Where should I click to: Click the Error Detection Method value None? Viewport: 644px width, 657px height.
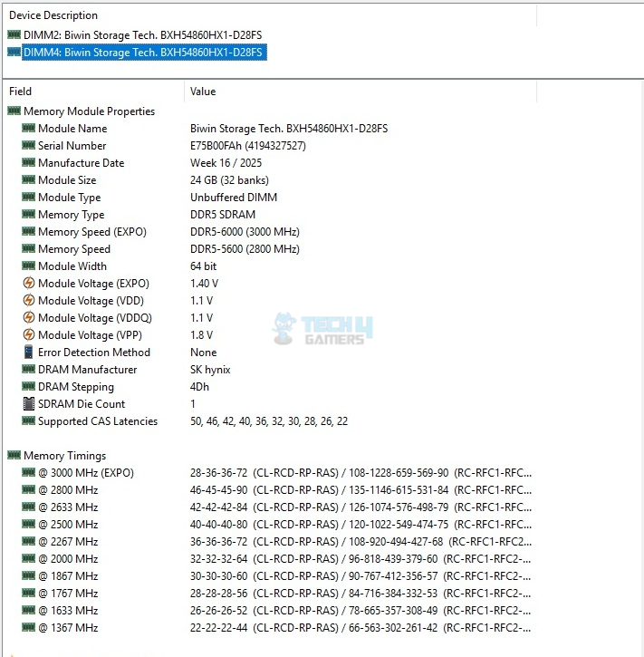(204, 353)
